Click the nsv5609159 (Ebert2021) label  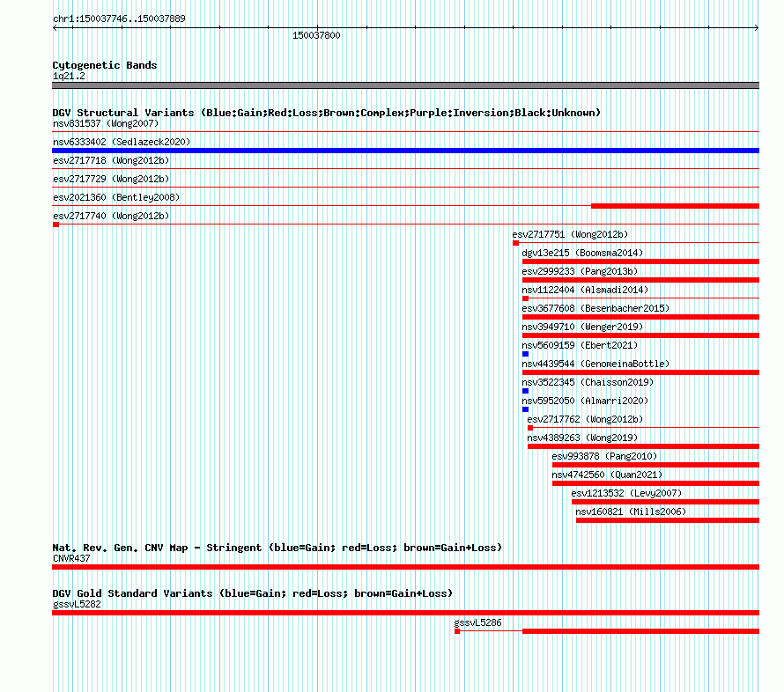pos(580,345)
